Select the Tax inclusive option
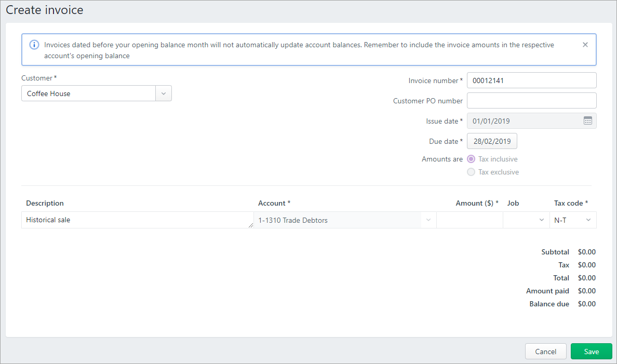Viewport: 617px width, 364px height. click(x=471, y=159)
